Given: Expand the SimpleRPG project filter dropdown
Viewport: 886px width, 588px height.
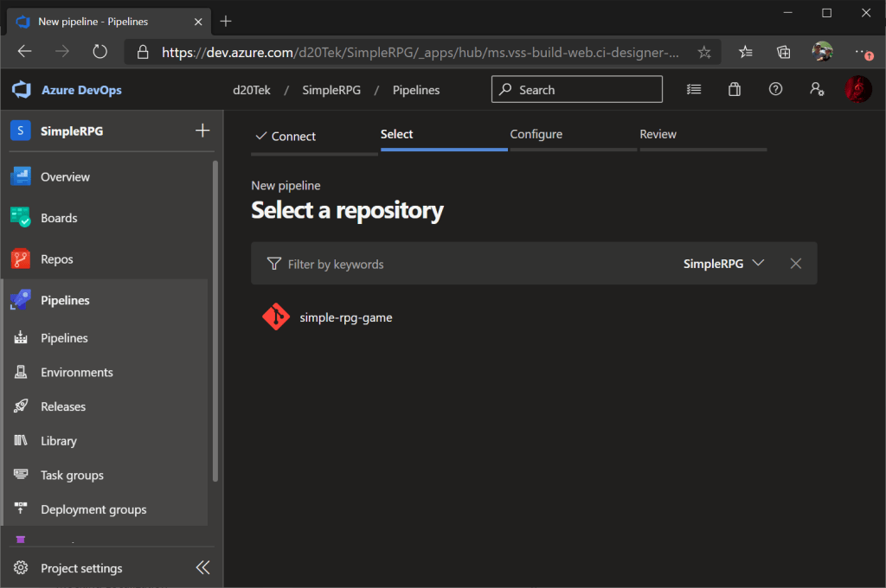Looking at the screenshot, I should 724,264.
